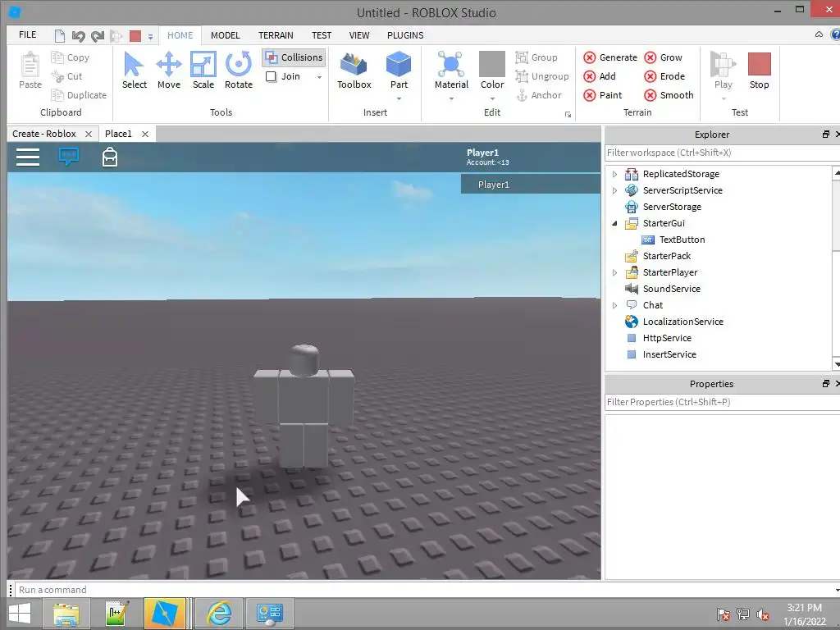Switch to the VIEW ribbon tab
The width and height of the screenshot is (840, 630).
pos(359,35)
